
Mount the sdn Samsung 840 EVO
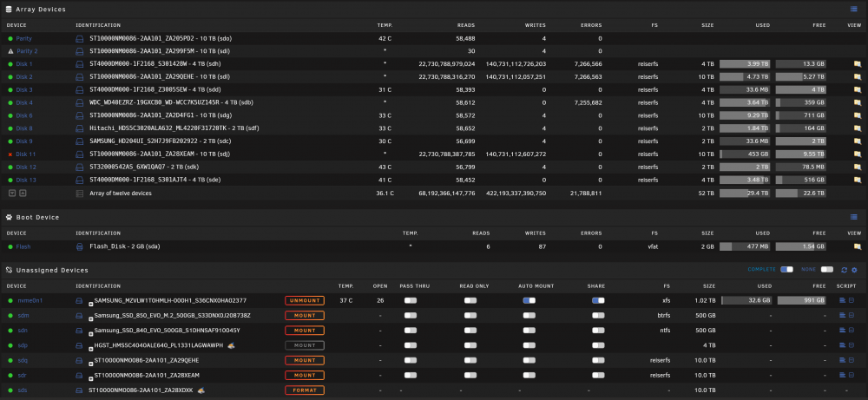305,331
